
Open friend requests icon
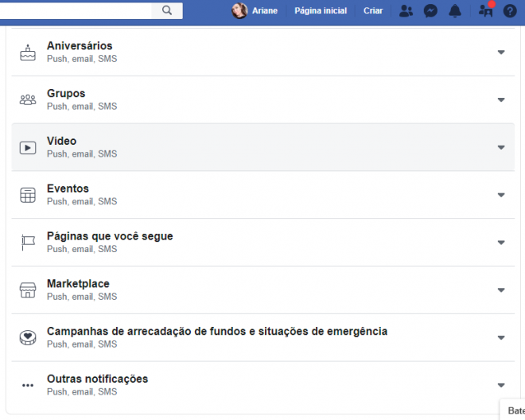tap(406, 11)
